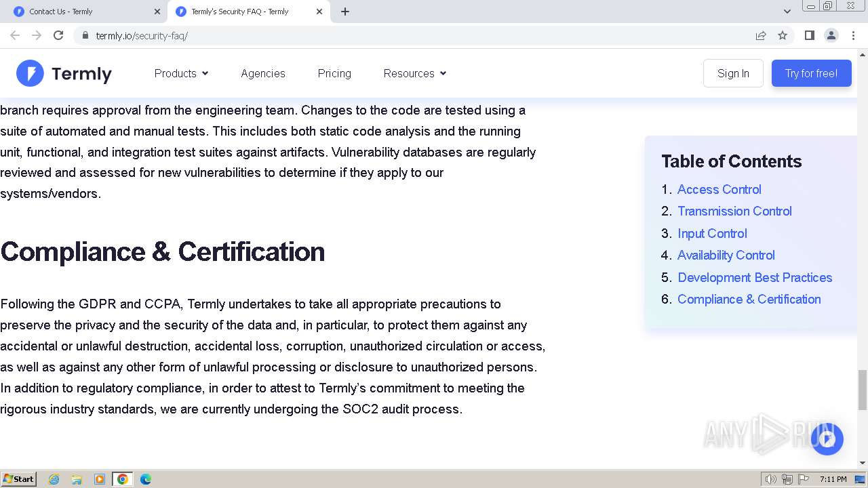Click the vertical page scrollbar thumb

tap(863, 390)
